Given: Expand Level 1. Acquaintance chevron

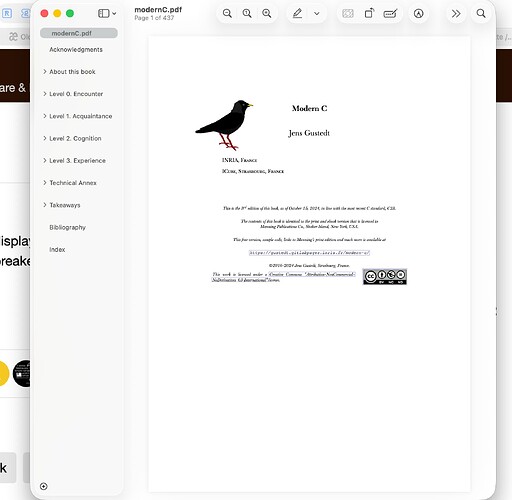Looking at the screenshot, I should [x=45, y=116].
